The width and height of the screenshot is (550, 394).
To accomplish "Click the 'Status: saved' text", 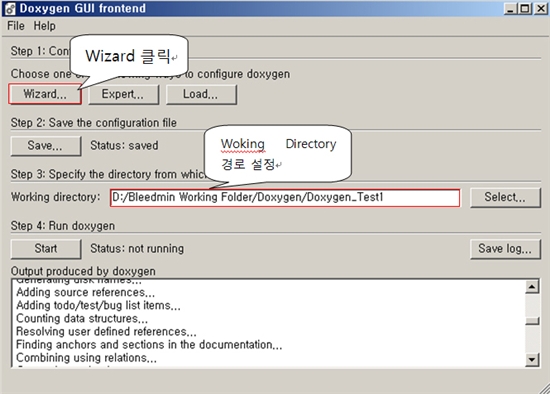I will (124, 146).
